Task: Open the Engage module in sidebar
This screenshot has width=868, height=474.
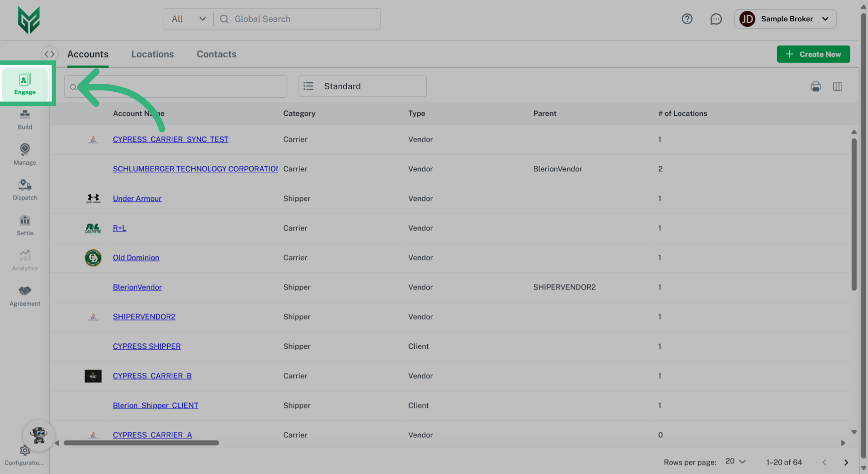Action: pyautogui.click(x=25, y=84)
